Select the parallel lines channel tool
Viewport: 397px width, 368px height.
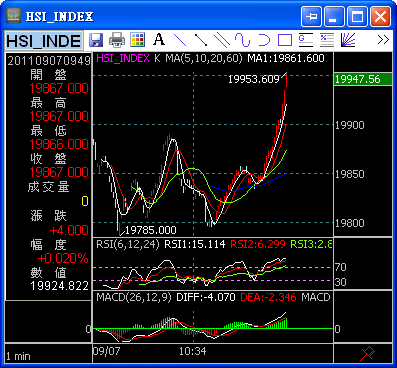coord(222,40)
